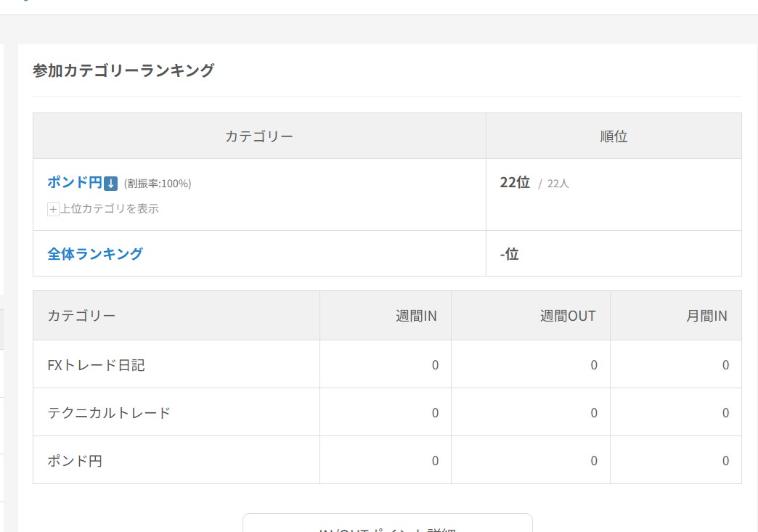
Task: Click FXトレード日記's 週間IN value
Action: click(435, 365)
